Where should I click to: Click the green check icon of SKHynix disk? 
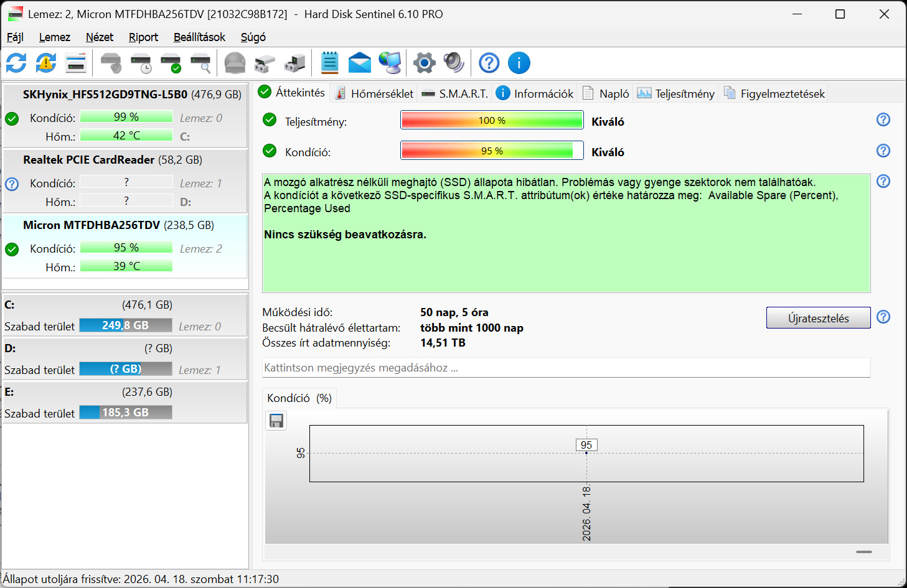[x=12, y=119]
